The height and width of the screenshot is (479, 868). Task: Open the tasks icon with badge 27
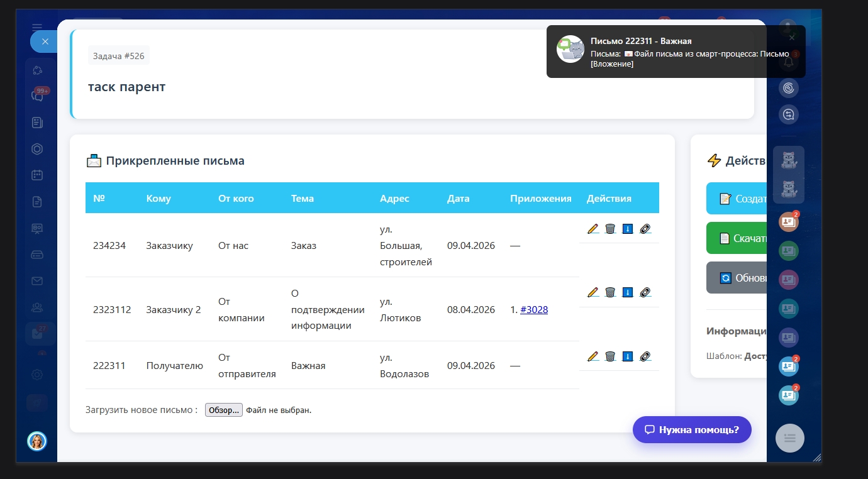[x=37, y=333]
